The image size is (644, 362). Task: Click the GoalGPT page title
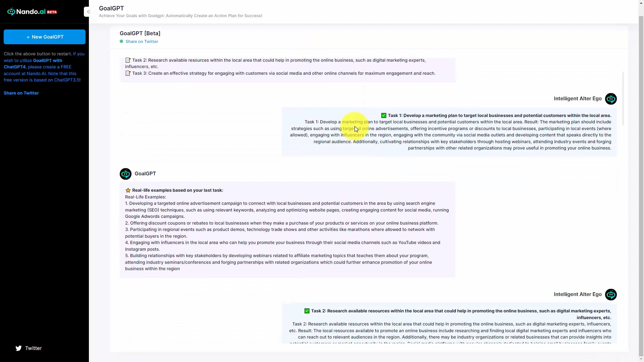point(111,8)
